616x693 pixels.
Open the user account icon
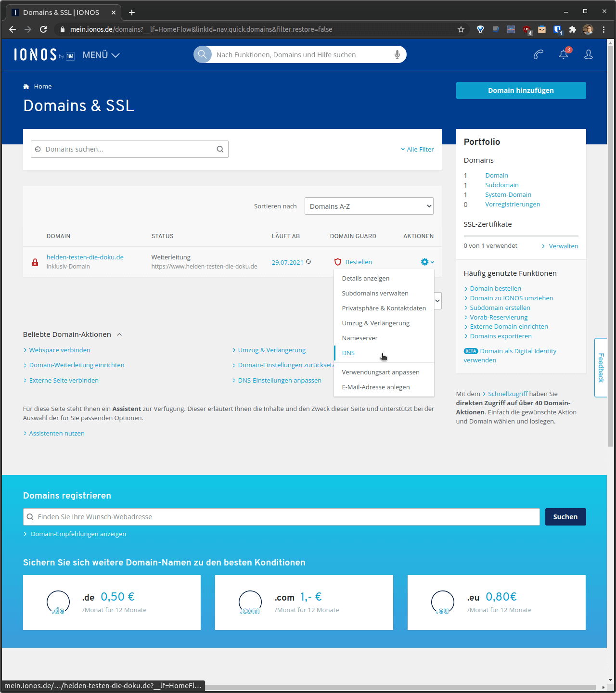click(589, 54)
